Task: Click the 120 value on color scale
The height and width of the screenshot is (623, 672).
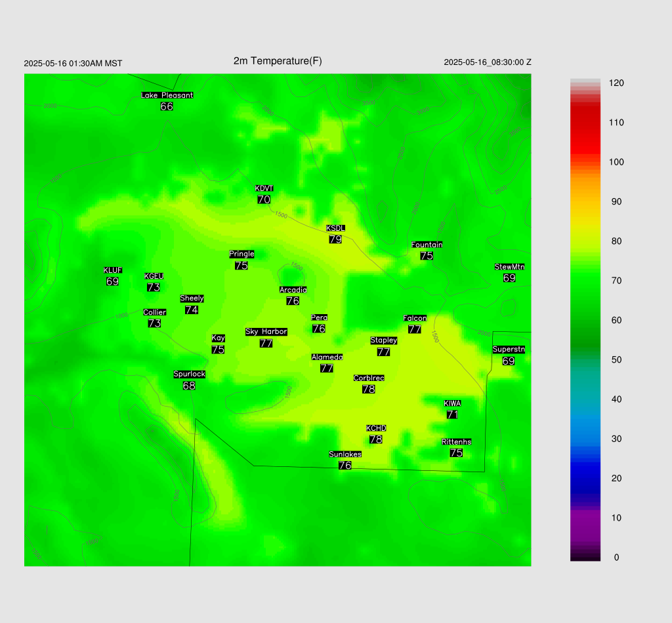Action: [616, 83]
